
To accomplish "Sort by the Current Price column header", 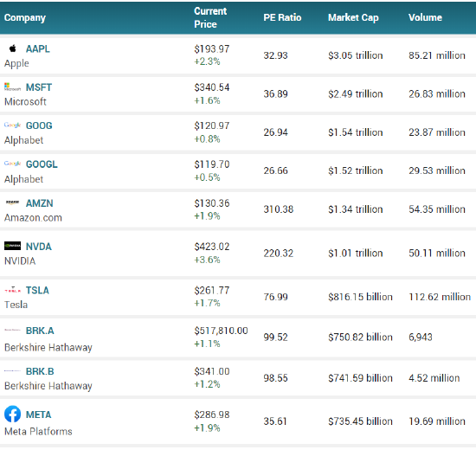I will (x=210, y=17).
